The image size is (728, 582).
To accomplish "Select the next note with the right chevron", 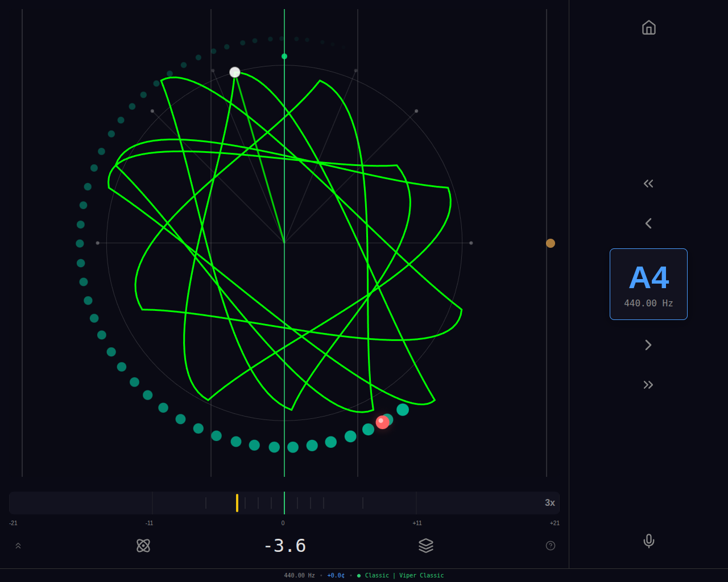I will pyautogui.click(x=648, y=344).
